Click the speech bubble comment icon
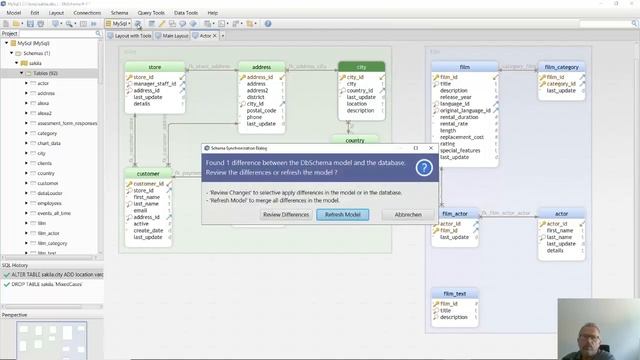 [182, 24]
